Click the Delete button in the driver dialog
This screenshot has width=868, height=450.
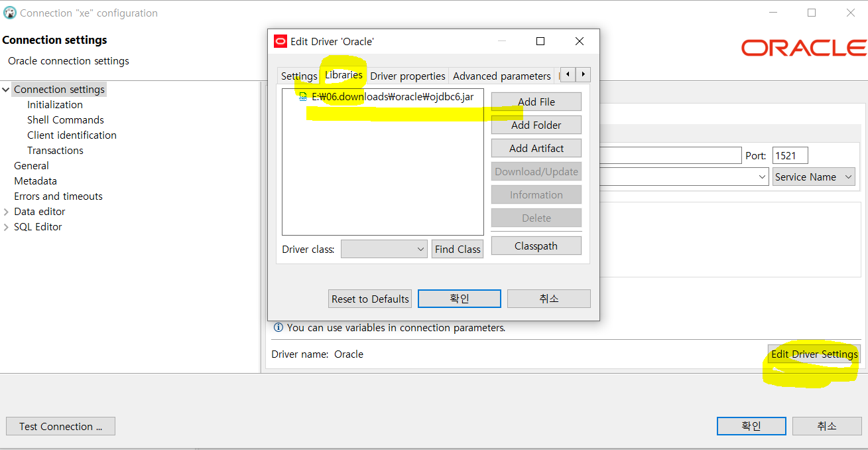536,218
